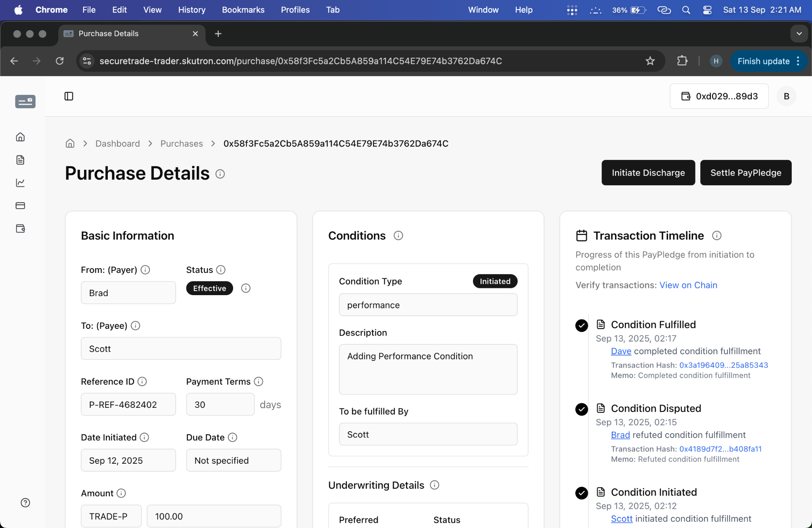Open the document icon in left sidebar
The image size is (812, 528).
click(20, 160)
